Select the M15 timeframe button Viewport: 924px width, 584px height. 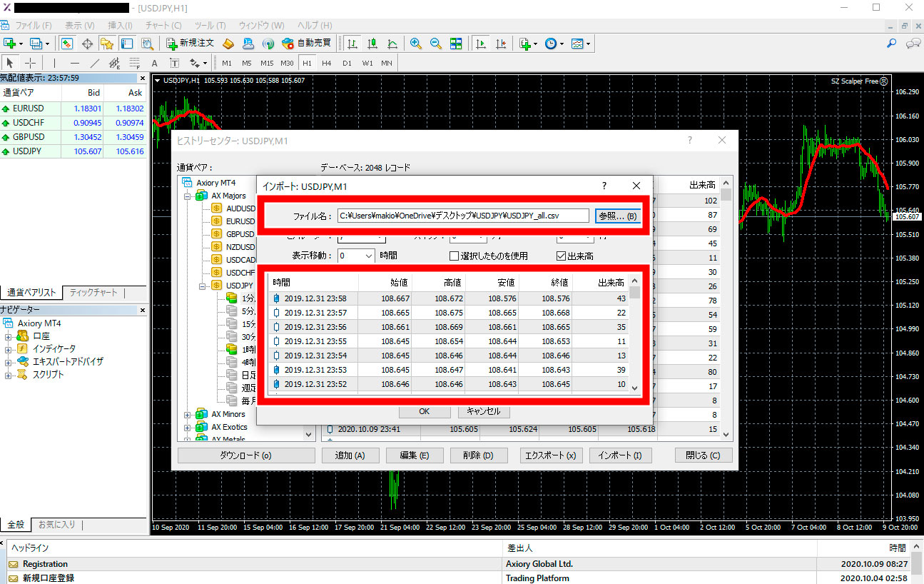266,63
